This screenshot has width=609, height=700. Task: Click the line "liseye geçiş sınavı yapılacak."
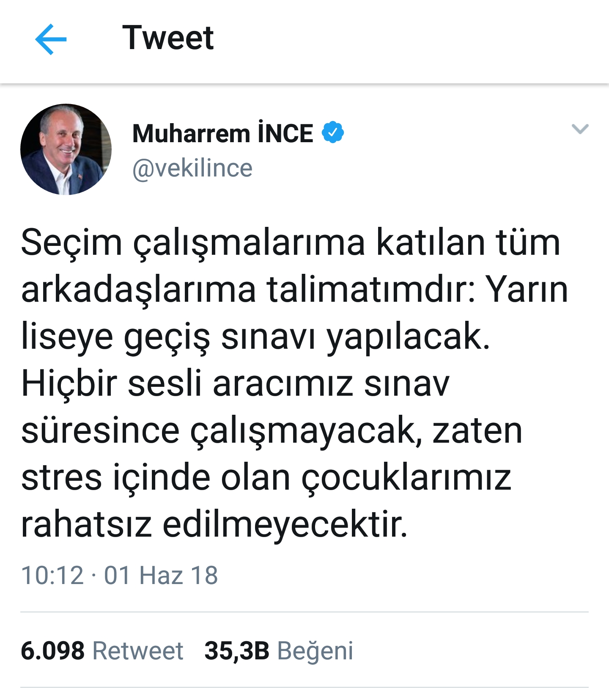click(255, 337)
